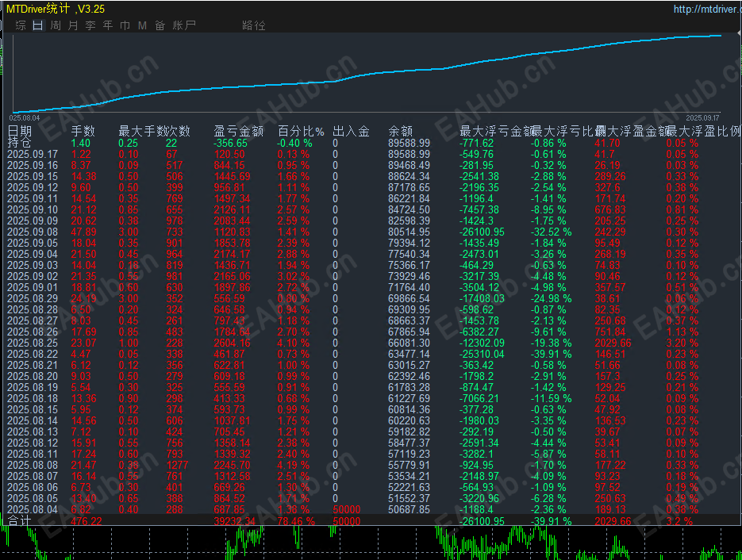Viewport: 742px width, 560px height.
Task: Click balance 88624.34 in 2025.09.15 row
Action: tap(409, 176)
